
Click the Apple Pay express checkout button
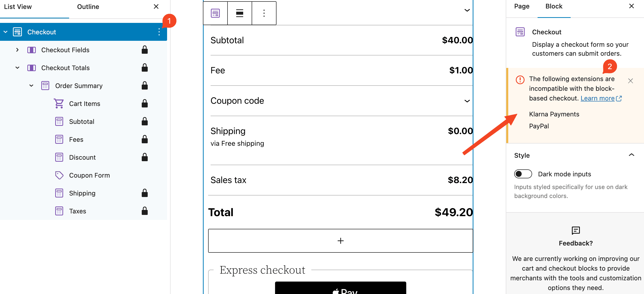coord(340,290)
